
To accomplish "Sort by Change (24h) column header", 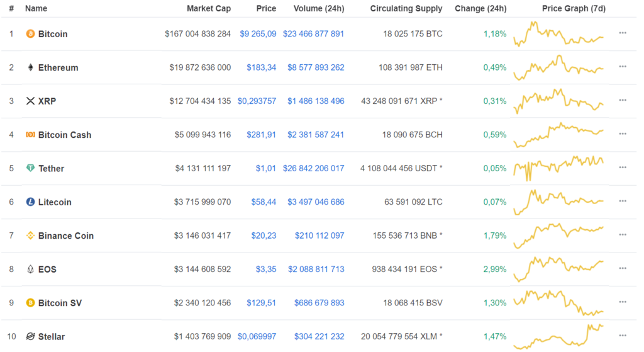I will click(x=480, y=9).
